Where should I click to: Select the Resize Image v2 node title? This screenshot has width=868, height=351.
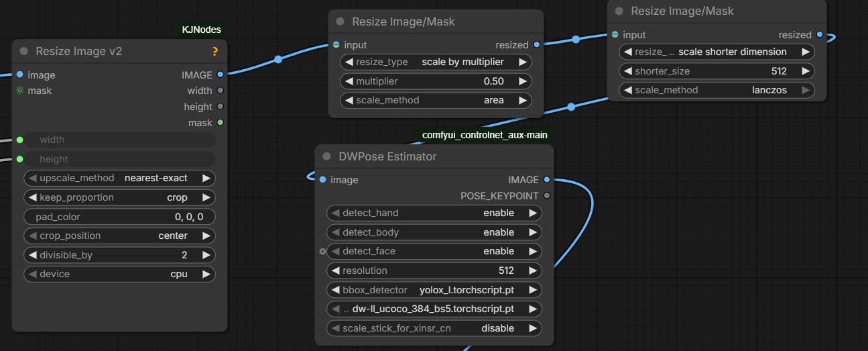pos(79,51)
